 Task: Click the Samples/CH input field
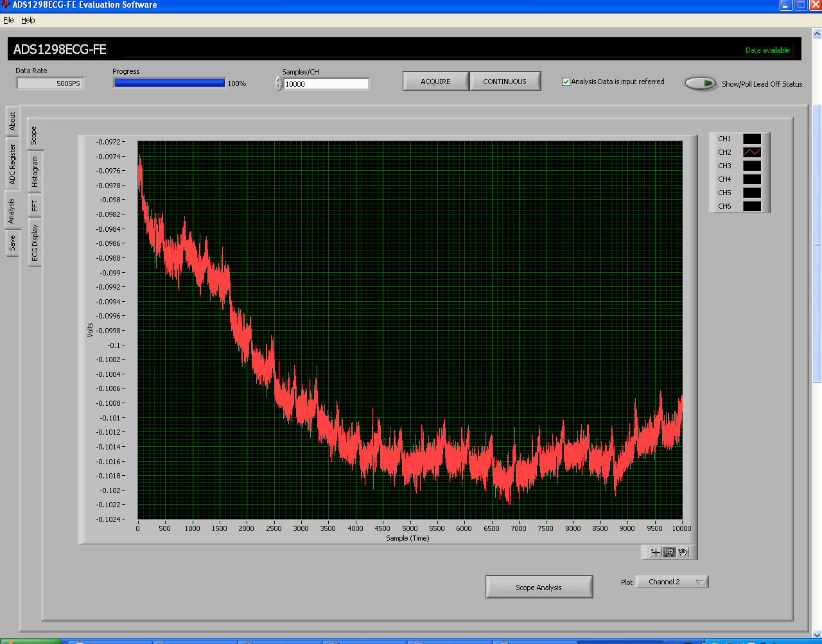coord(326,83)
